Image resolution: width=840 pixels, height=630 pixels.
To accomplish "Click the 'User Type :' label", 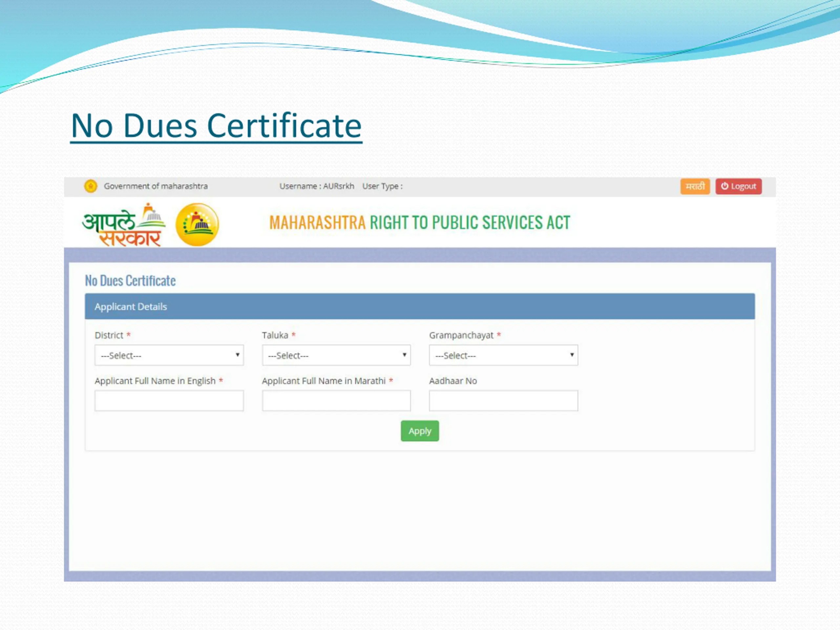I will 382,186.
